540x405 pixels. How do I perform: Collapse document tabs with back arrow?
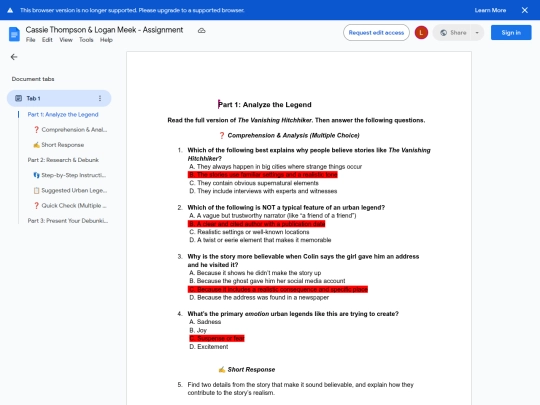point(14,57)
